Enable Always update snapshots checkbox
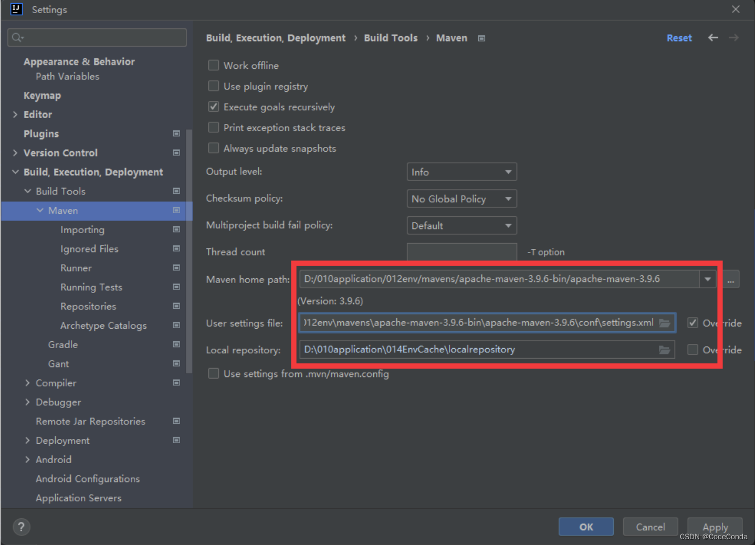 click(213, 148)
